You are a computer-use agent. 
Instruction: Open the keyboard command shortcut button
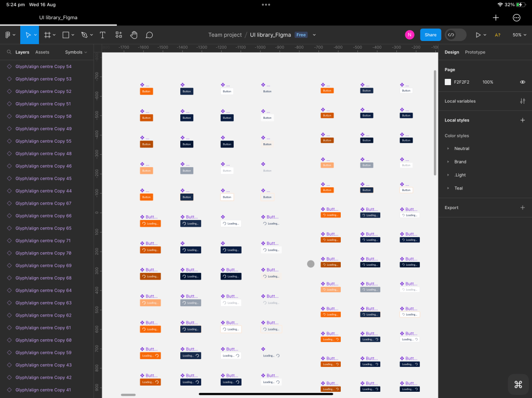(x=518, y=384)
